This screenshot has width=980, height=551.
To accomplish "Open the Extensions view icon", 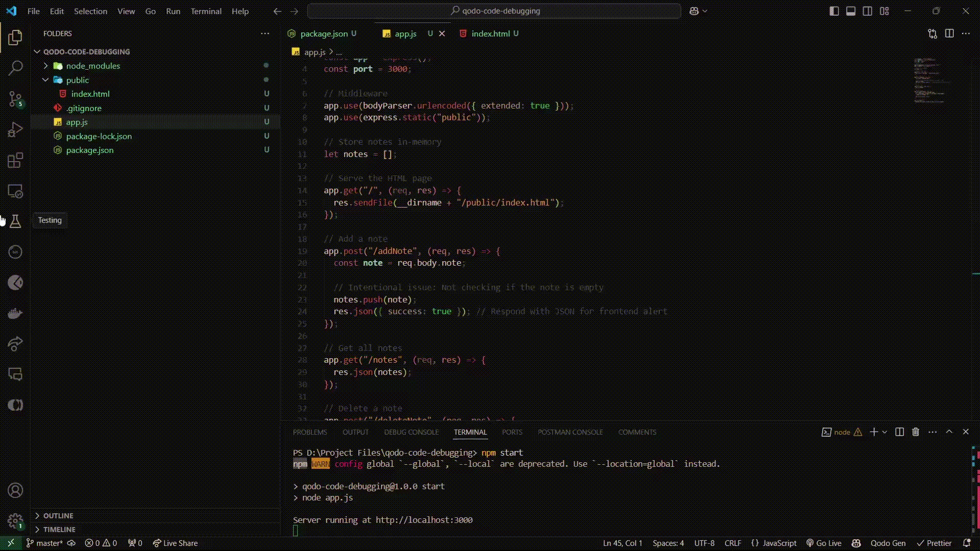I will tap(15, 160).
